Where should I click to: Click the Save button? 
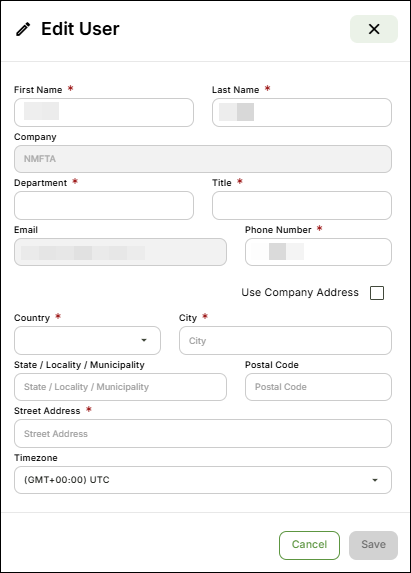coord(373,545)
